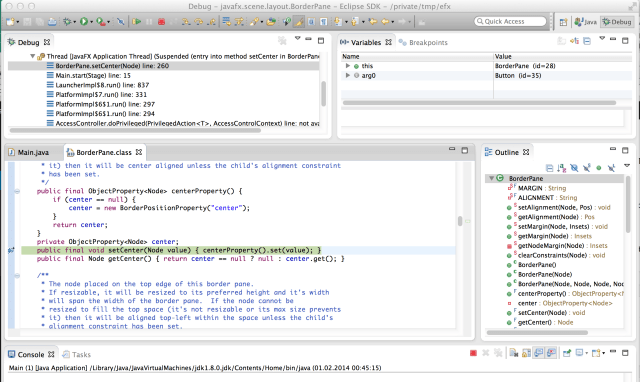
Task: Collapse the JavaFX Application Thread node
Action: pyautogui.click(x=32, y=56)
